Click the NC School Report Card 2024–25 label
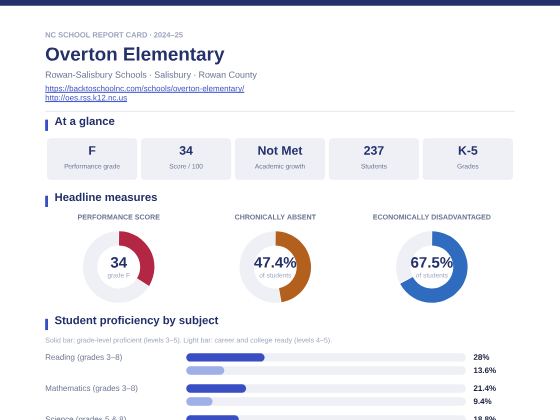 (114, 35)
